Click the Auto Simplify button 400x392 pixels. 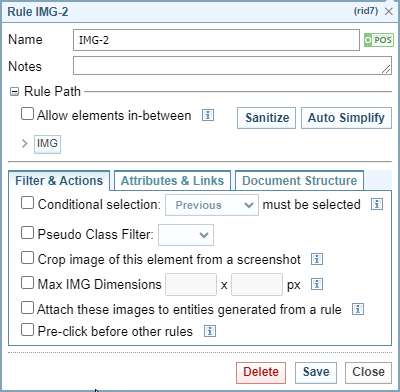tap(346, 118)
